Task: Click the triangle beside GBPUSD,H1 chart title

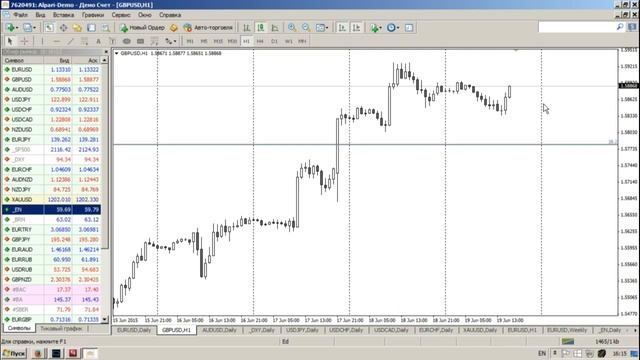Action: pos(117,53)
